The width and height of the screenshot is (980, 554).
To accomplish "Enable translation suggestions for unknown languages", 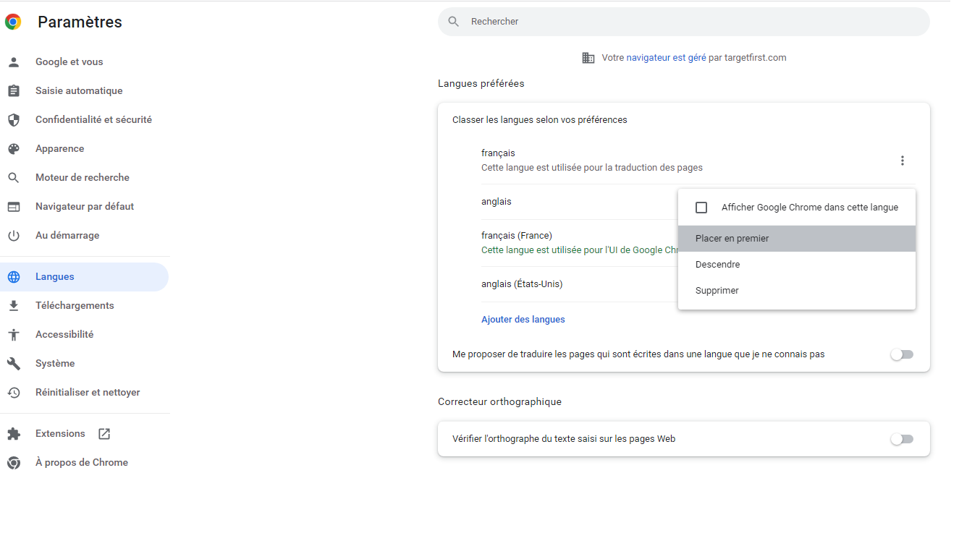I will click(x=902, y=354).
